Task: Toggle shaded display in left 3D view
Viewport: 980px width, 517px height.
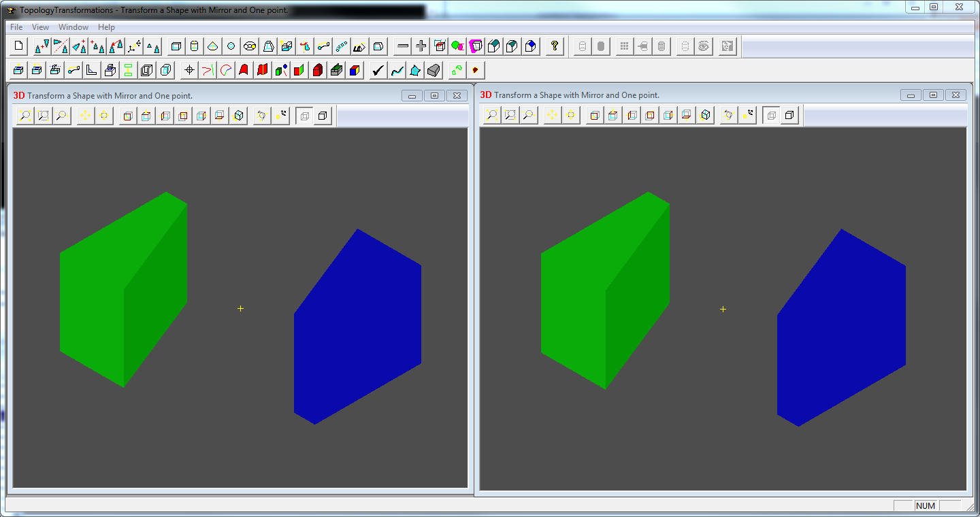Action: coord(323,116)
